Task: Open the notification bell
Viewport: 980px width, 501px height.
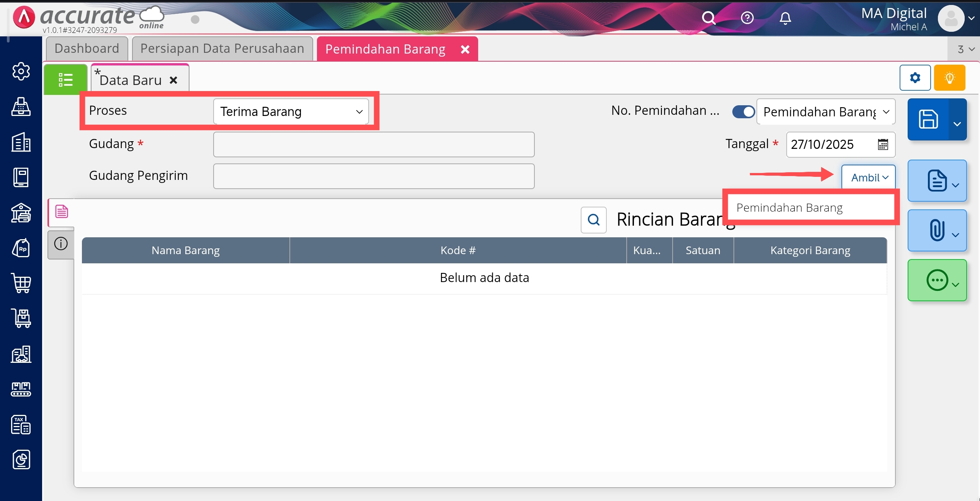Action: (785, 18)
